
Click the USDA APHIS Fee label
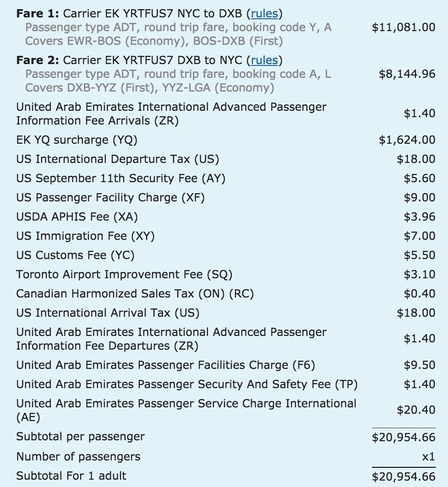[77, 217]
